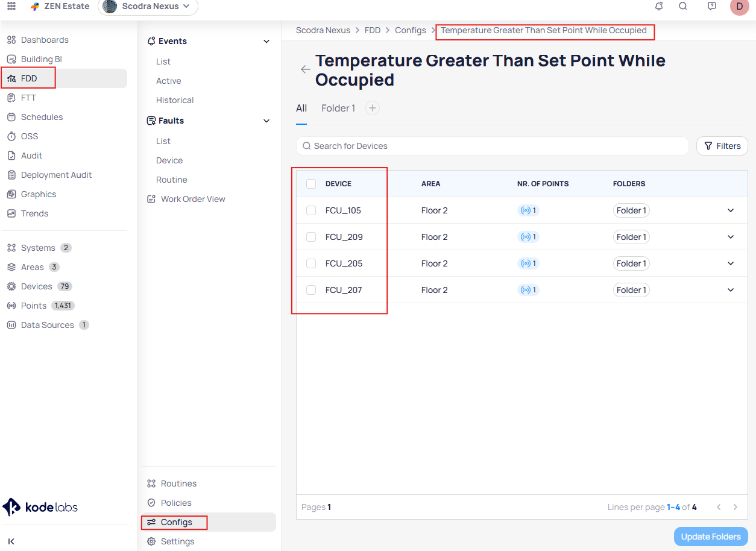
Task: Click the Update Folders button
Action: pyautogui.click(x=711, y=537)
